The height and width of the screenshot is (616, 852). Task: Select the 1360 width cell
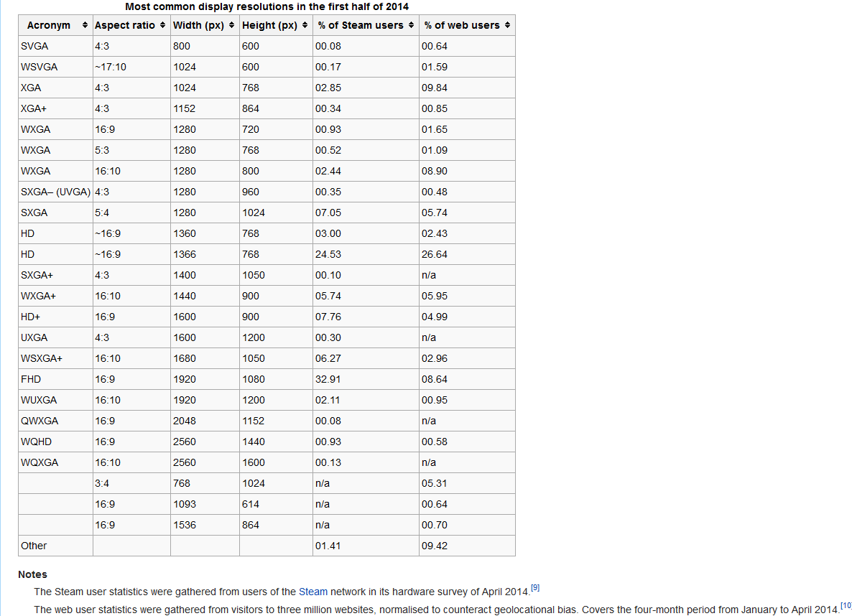click(x=205, y=233)
